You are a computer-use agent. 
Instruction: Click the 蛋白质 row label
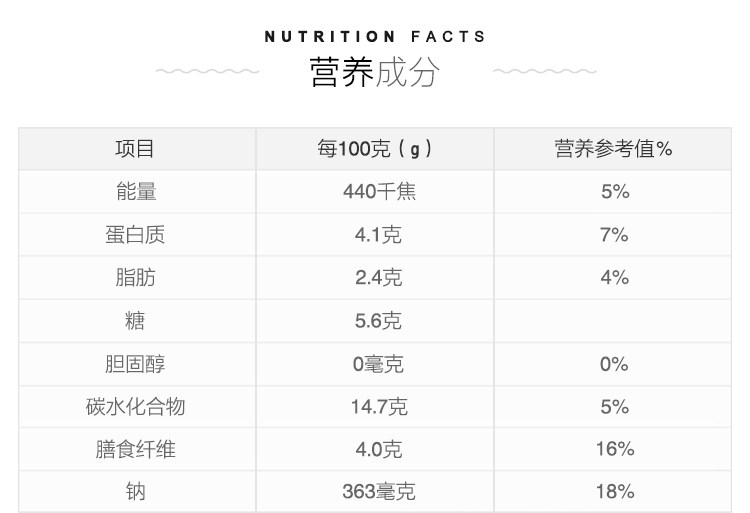[x=135, y=234]
